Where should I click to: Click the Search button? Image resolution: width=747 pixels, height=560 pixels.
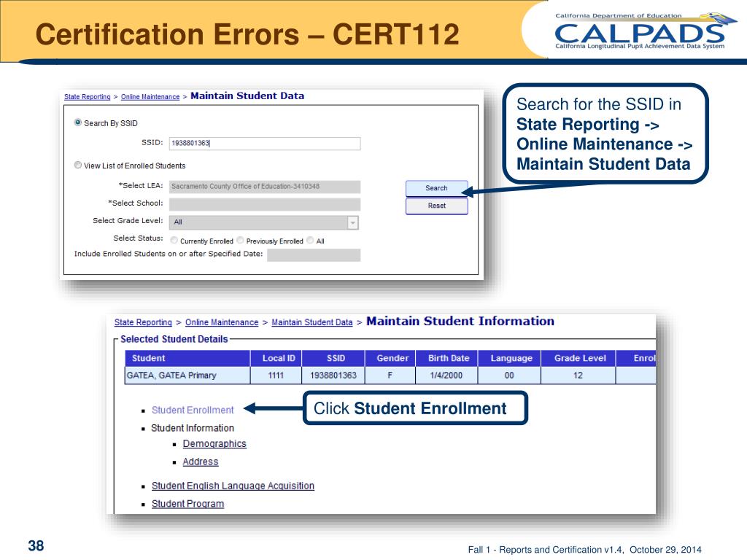pyautogui.click(x=436, y=188)
